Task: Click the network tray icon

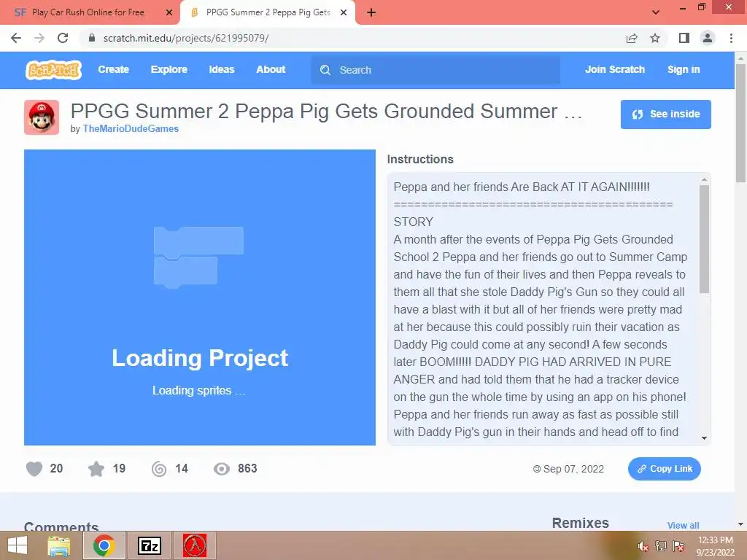Action: point(661,546)
